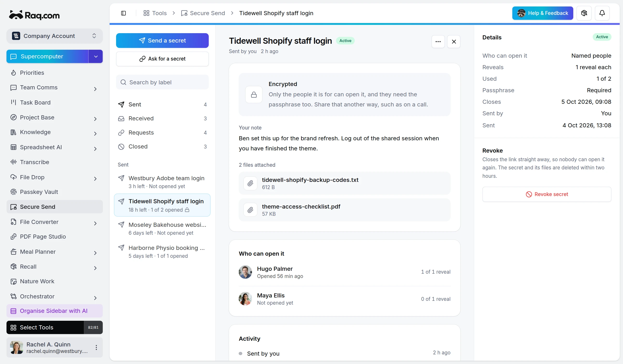
Task: Open Priorities in the sidebar
Action: pyautogui.click(x=55, y=73)
